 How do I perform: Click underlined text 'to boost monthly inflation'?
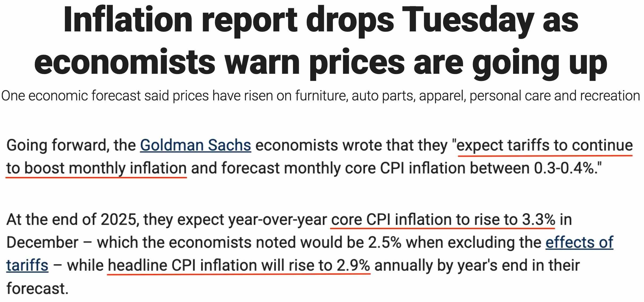96,168
